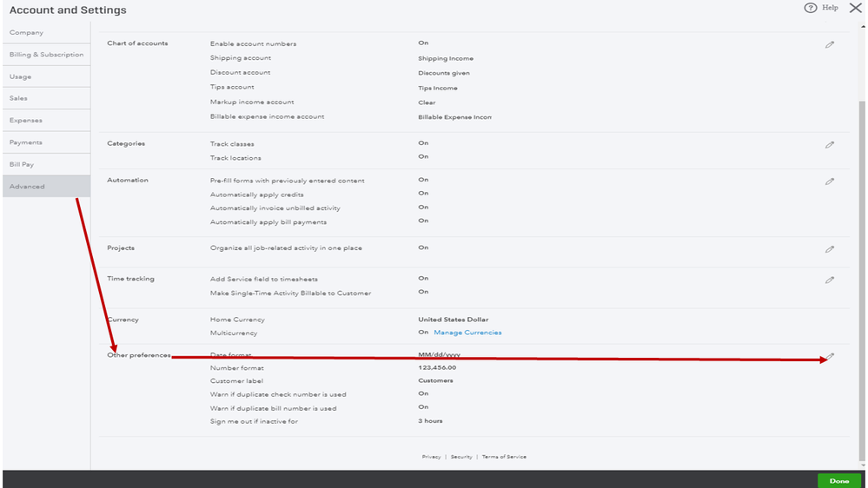Click the Manage Currencies link
868x488 pixels.
point(467,333)
